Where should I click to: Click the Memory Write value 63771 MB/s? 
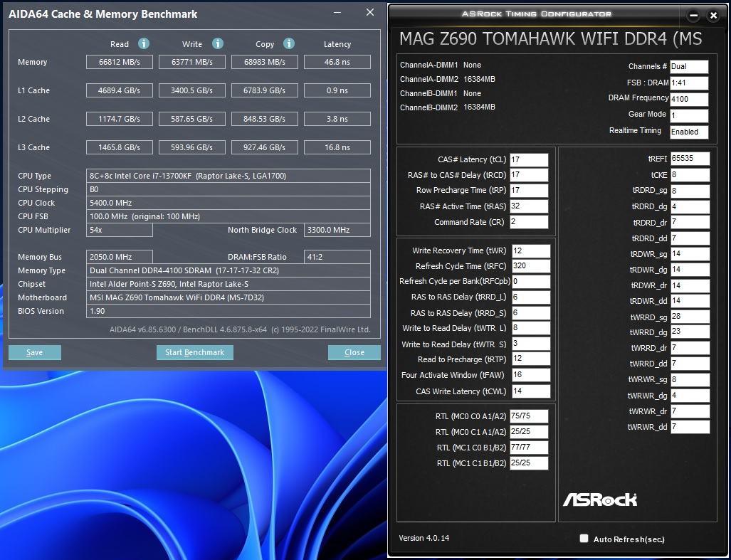point(192,62)
